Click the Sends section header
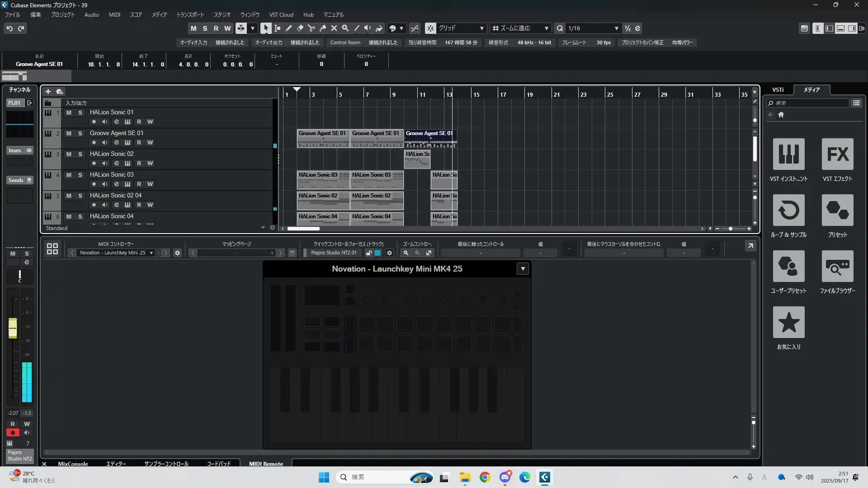868x488 pixels. [x=16, y=180]
